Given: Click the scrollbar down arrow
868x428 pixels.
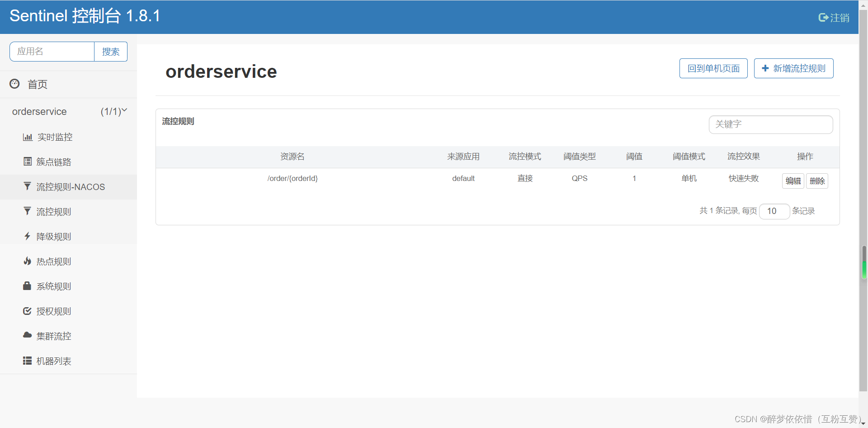Looking at the screenshot, I should 863,424.
